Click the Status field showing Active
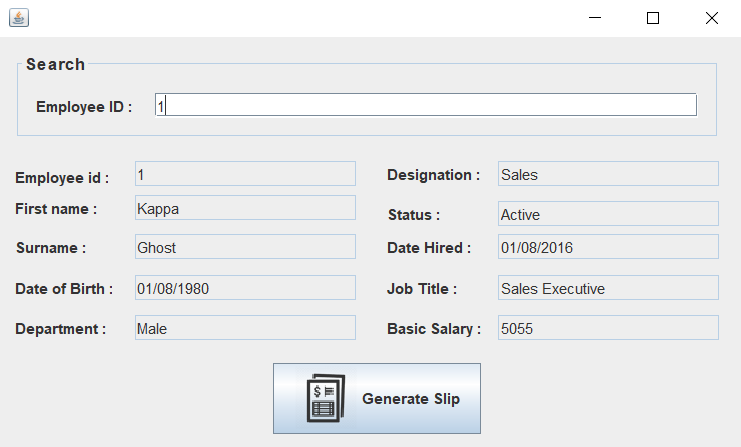The height and width of the screenshot is (447, 741). click(608, 214)
